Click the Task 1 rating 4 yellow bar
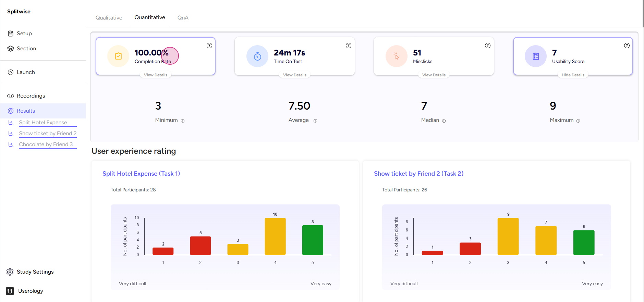644x302 pixels. click(x=275, y=236)
